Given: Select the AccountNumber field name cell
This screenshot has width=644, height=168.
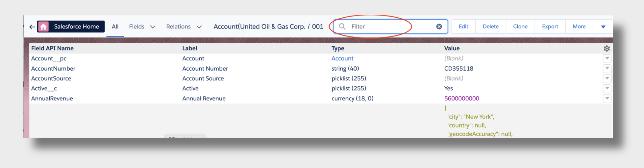Looking at the screenshot, I should point(53,69).
